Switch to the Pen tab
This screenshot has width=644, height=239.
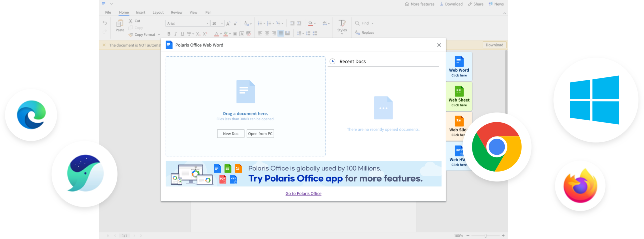(208, 12)
